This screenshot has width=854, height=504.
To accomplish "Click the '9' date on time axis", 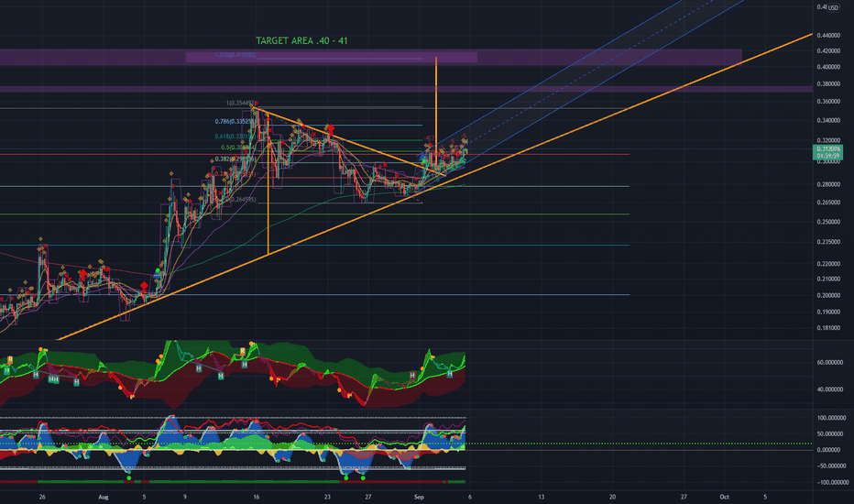I will click(185, 497).
